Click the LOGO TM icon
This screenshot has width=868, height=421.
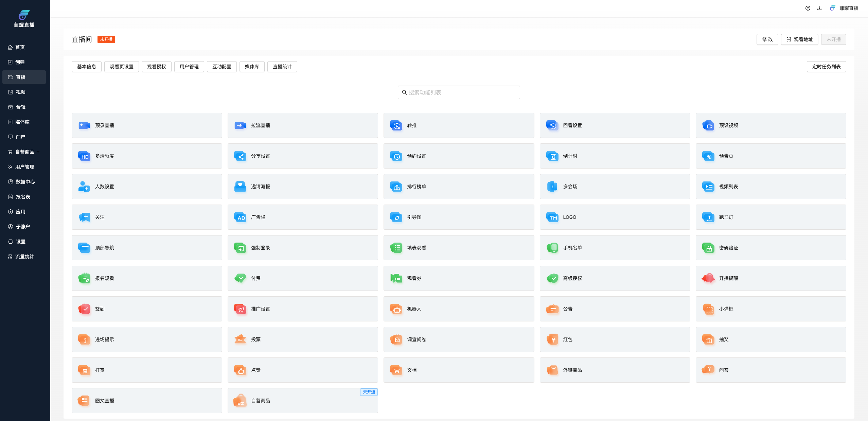pyautogui.click(x=552, y=217)
